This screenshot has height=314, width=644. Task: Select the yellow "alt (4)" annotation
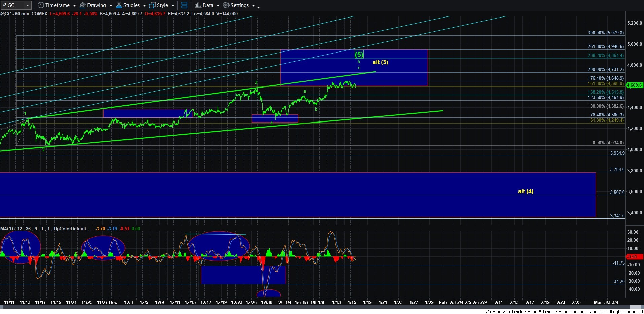tap(525, 191)
